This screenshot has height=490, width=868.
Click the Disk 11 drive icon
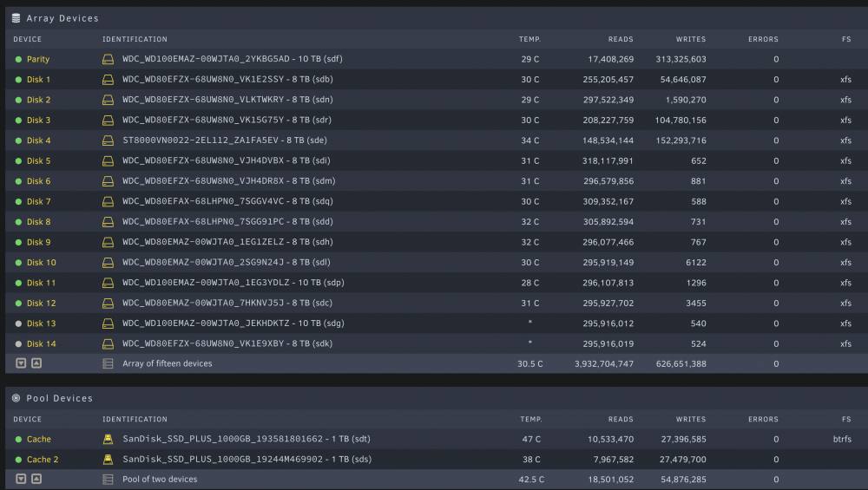tap(108, 283)
